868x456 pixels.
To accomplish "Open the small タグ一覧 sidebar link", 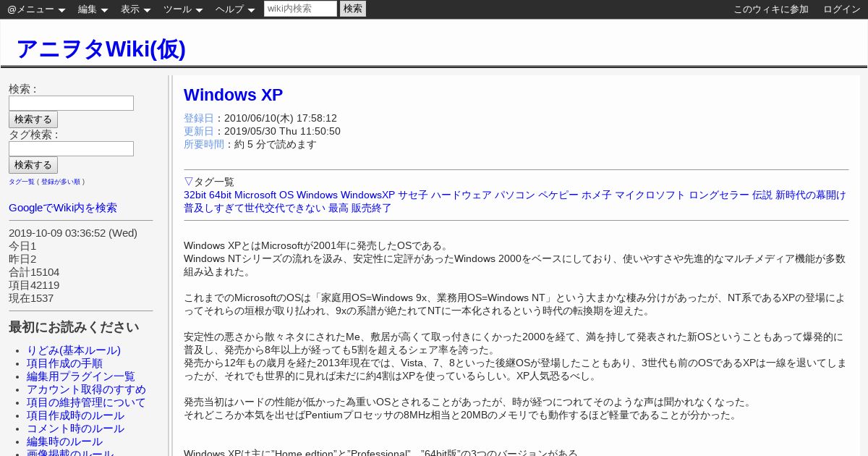I will [22, 182].
